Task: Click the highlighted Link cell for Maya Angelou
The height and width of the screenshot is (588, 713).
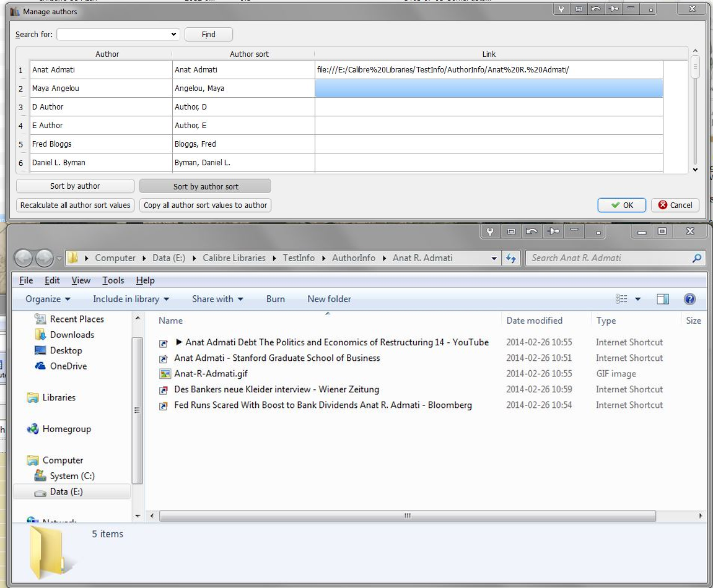Action: click(x=489, y=88)
